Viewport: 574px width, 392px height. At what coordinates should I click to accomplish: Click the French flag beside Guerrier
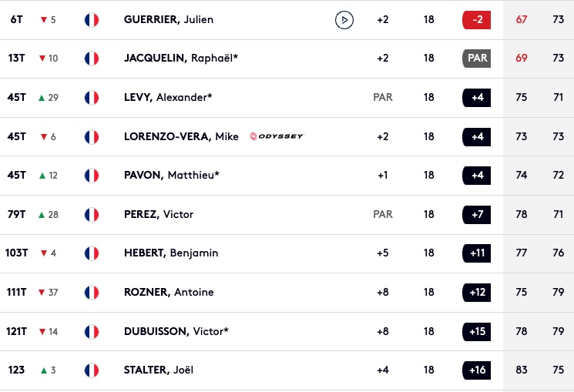(x=92, y=20)
